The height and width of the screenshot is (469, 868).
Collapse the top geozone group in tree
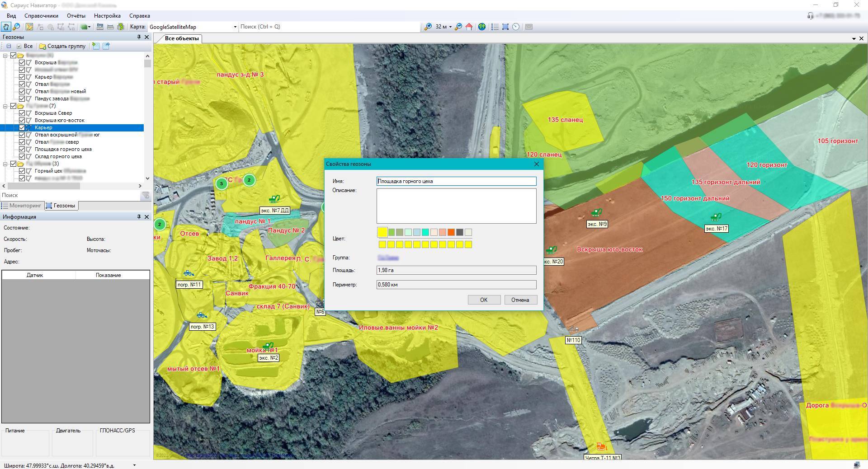[5, 56]
